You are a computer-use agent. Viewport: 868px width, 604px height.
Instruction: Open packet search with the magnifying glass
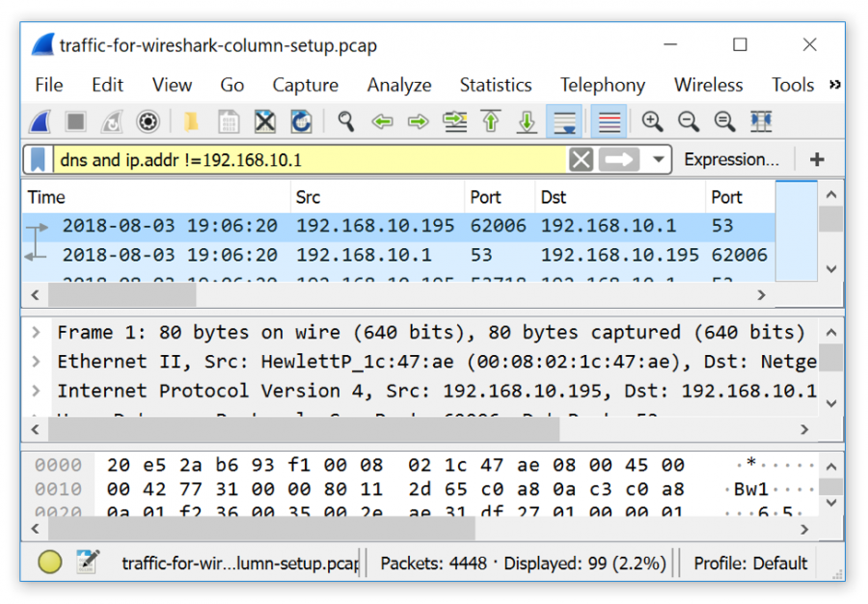345,121
